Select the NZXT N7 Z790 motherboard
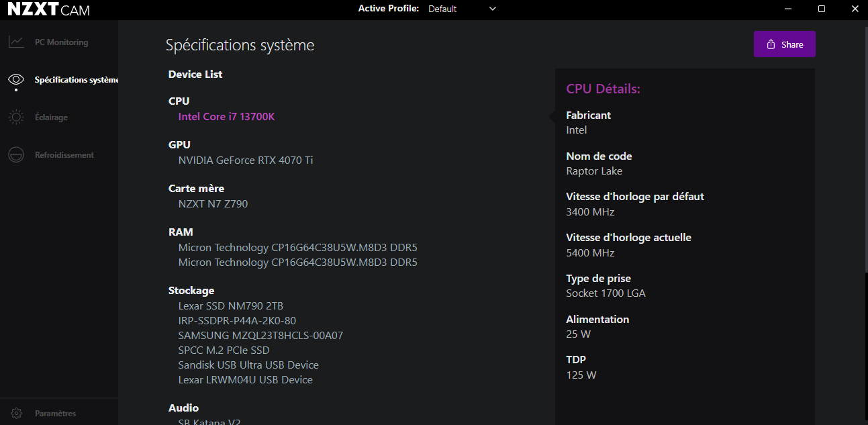Screen dimensions: 868x425 [213, 204]
